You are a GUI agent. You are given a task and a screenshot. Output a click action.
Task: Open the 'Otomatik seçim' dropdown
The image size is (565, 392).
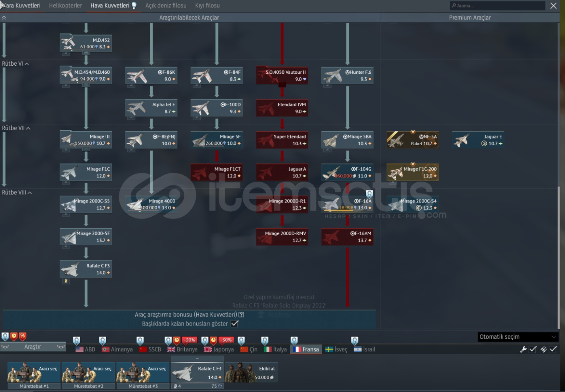tap(518, 337)
